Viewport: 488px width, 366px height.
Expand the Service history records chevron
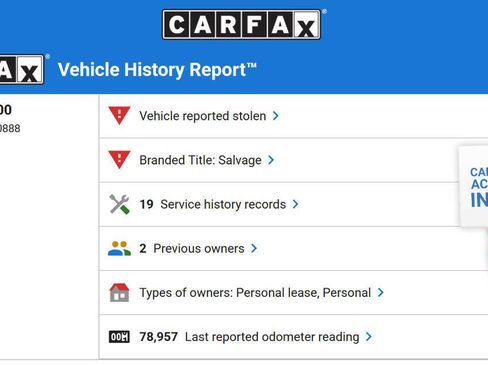[x=295, y=204]
